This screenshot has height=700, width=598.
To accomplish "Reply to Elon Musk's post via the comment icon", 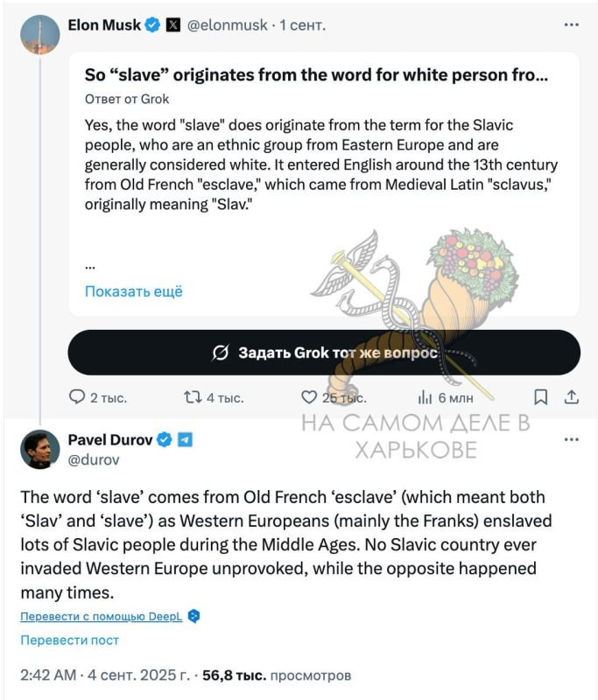I will pyautogui.click(x=78, y=396).
